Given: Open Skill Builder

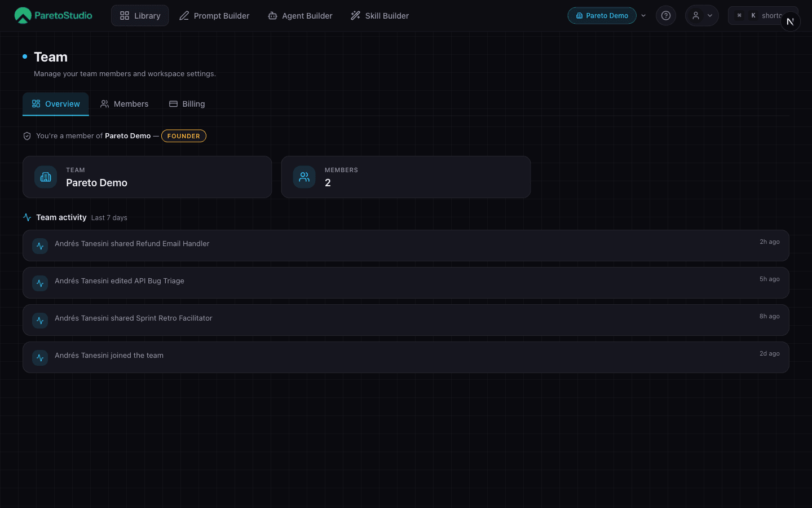Looking at the screenshot, I should point(379,16).
